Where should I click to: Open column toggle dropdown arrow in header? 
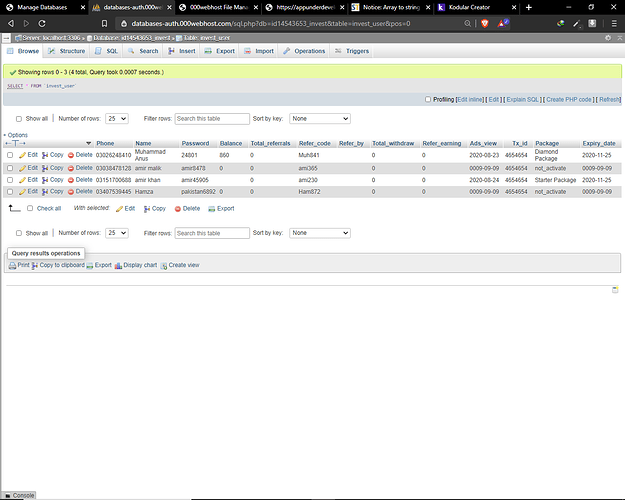(x=88, y=144)
